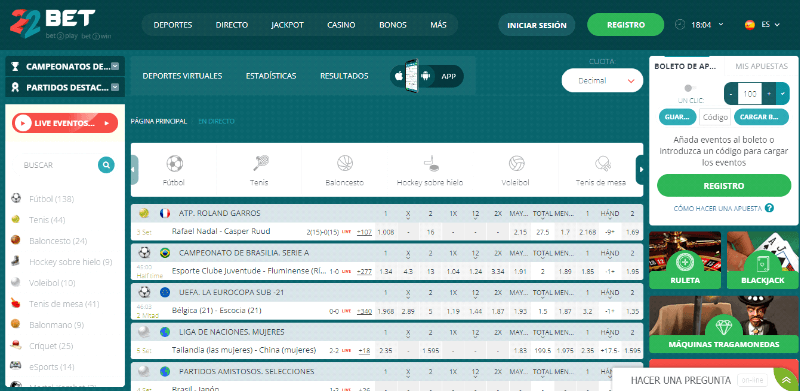
Task: Click the Cómo hacer una apuesta link
Action: pos(717,208)
